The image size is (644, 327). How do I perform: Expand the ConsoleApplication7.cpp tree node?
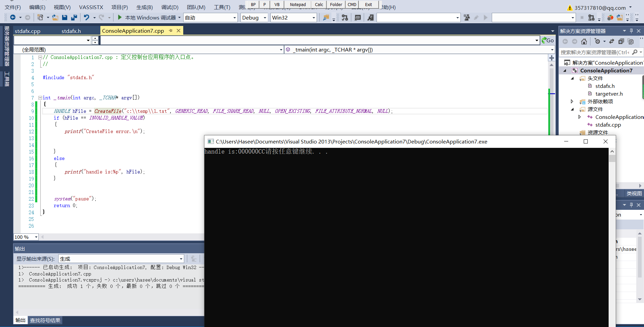click(580, 117)
